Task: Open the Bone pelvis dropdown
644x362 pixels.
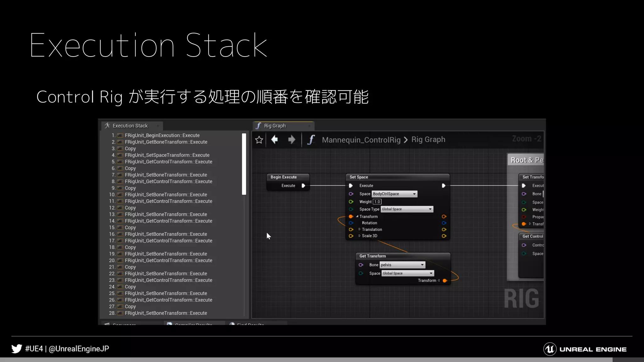Action: [x=402, y=265]
